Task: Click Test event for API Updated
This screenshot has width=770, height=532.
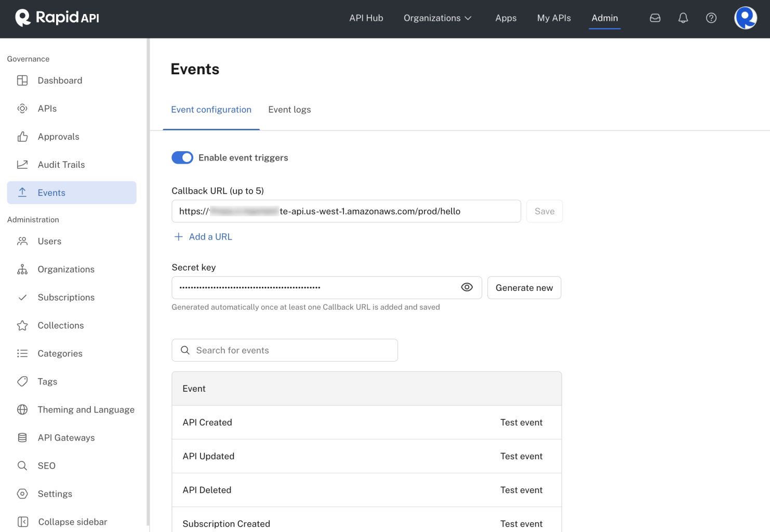Action: (521, 456)
